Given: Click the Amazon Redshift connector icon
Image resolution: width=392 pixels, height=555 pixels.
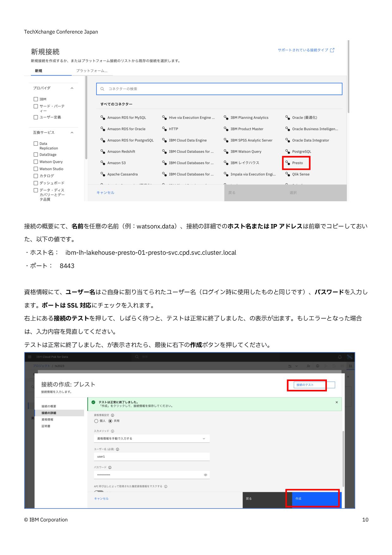Looking at the screenshot, I should tap(103, 151).
